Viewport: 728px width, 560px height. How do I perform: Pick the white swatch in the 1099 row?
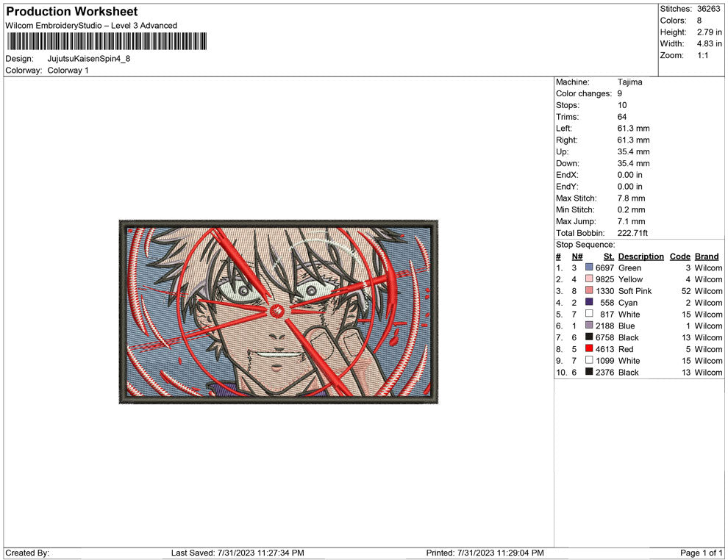(589, 360)
